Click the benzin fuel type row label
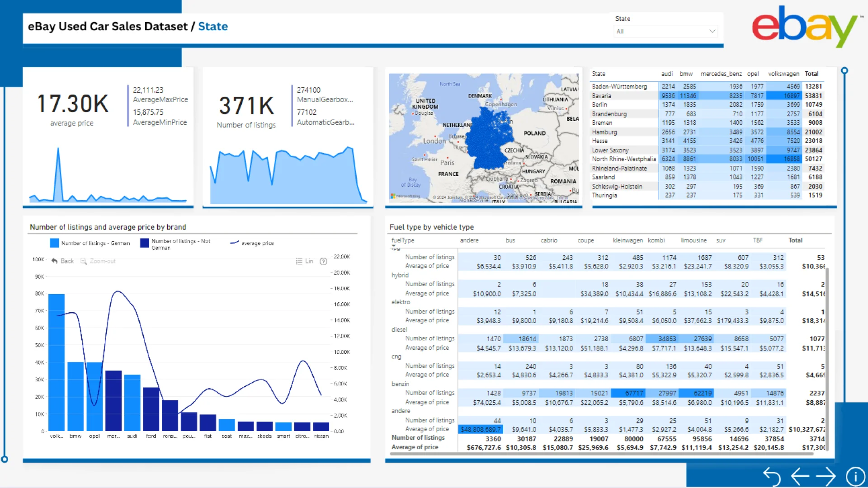The width and height of the screenshot is (868, 488). point(401,384)
